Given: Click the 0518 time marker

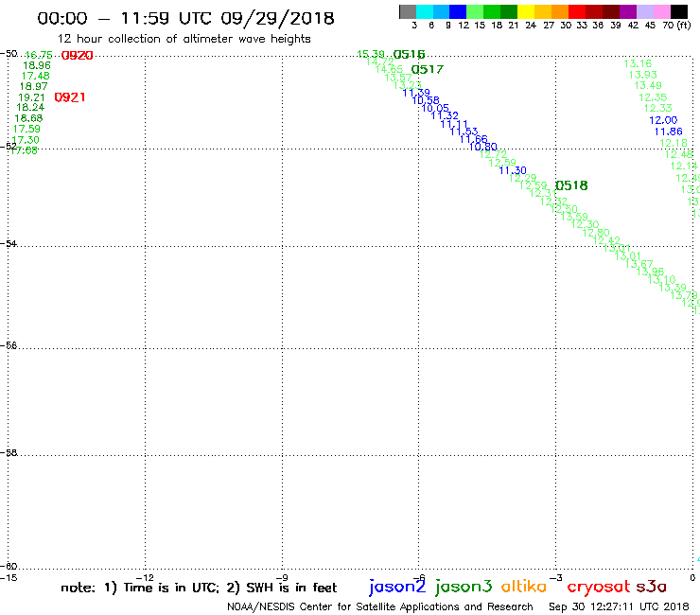Looking at the screenshot, I should point(571,185).
